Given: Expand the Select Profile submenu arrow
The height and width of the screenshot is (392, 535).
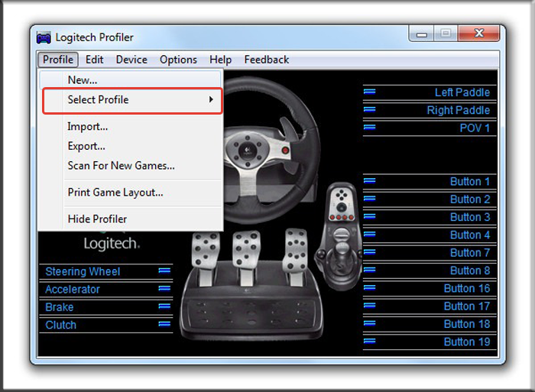Looking at the screenshot, I should click(x=211, y=99).
